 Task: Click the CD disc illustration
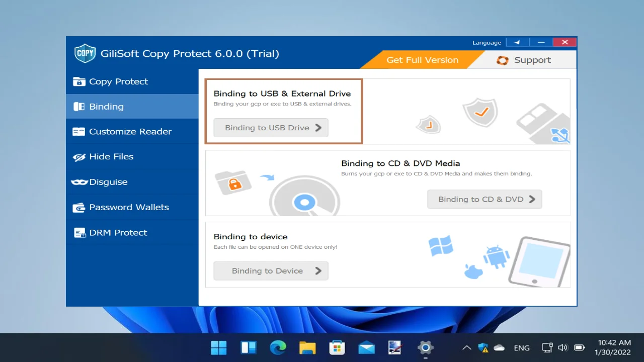tap(304, 197)
